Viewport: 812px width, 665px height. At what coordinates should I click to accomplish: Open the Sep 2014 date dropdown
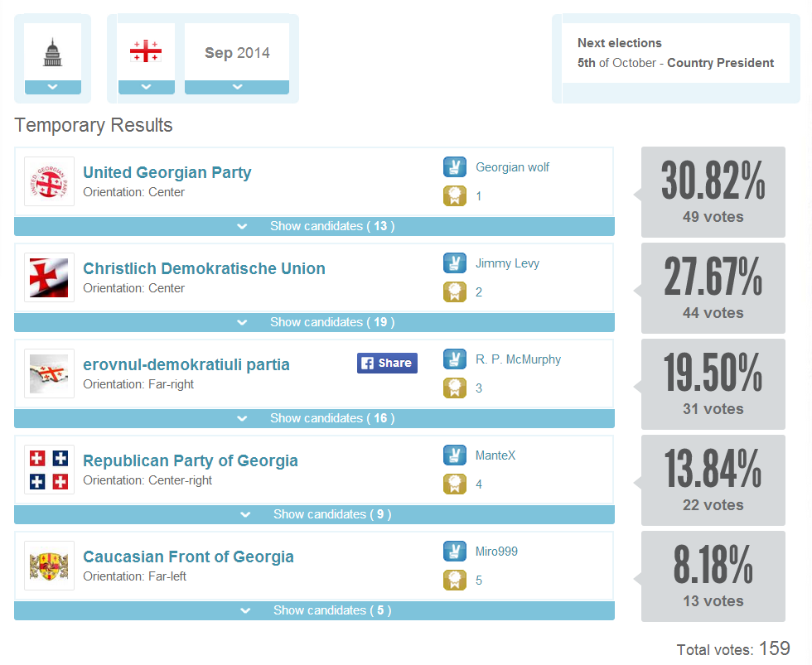(237, 87)
